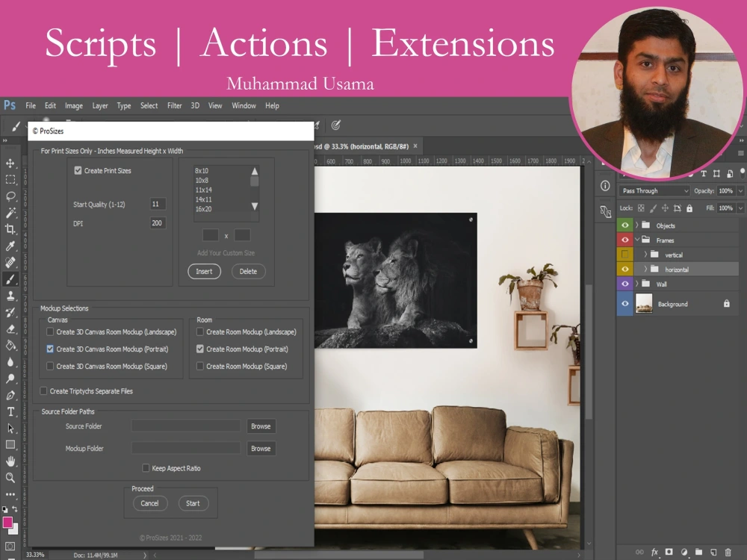Open the Window menu

(x=244, y=105)
